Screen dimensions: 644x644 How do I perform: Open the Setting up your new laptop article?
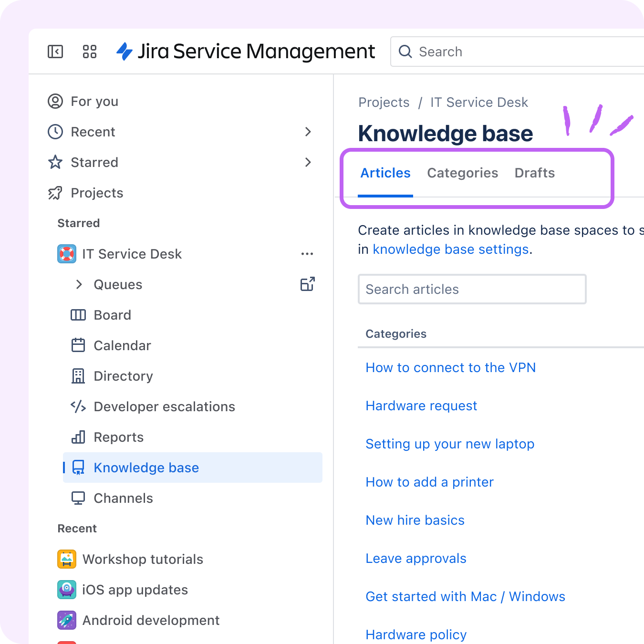pyautogui.click(x=449, y=444)
